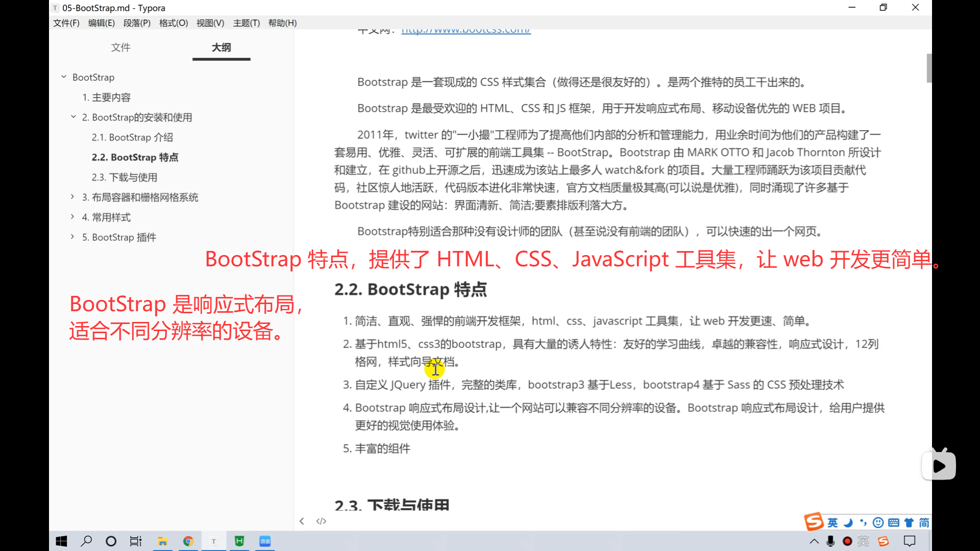
Task: Toggle Sogou simplified/traditional character mode
Action: point(924,522)
